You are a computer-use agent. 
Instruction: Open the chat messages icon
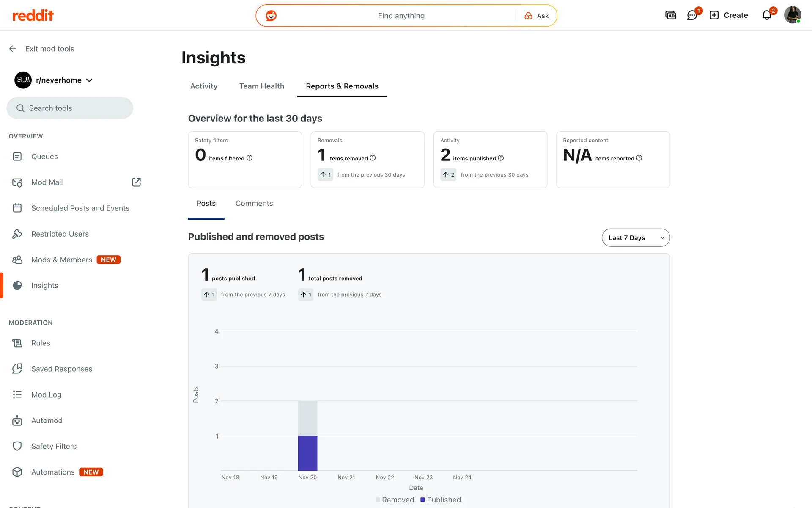(x=692, y=16)
